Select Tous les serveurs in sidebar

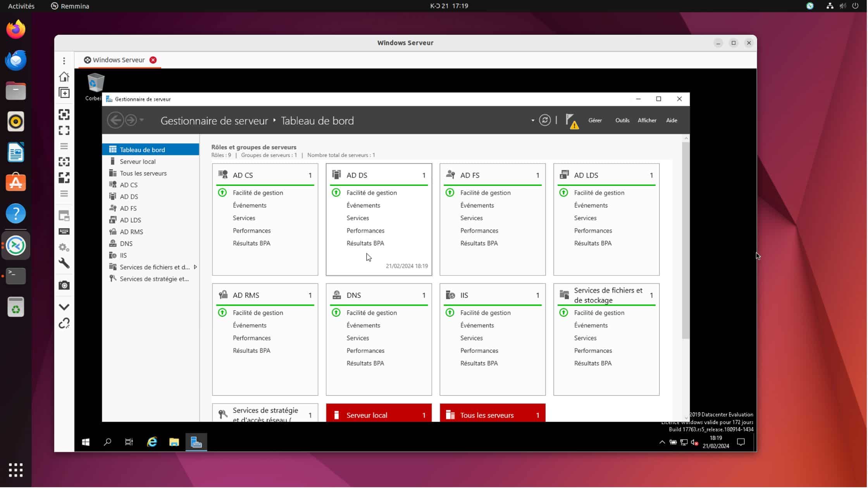(x=151, y=173)
